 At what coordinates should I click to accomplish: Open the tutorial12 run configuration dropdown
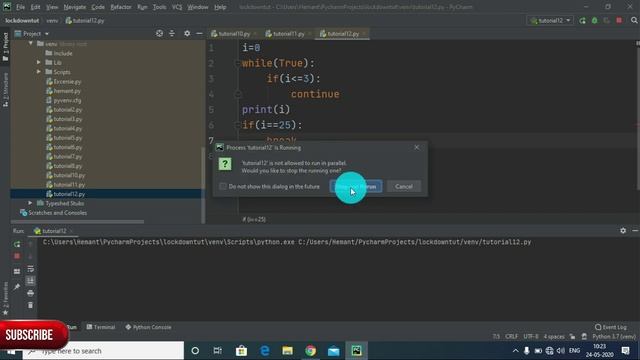point(550,20)
